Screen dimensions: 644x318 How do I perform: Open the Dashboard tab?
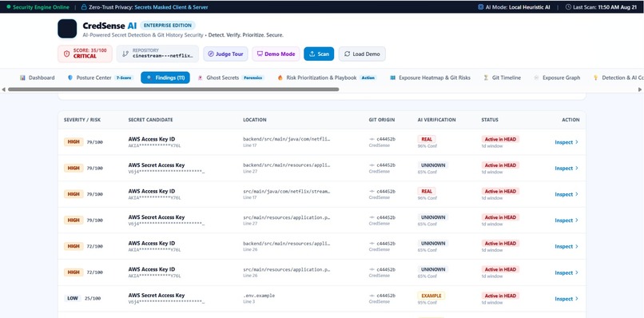[38, 78]
